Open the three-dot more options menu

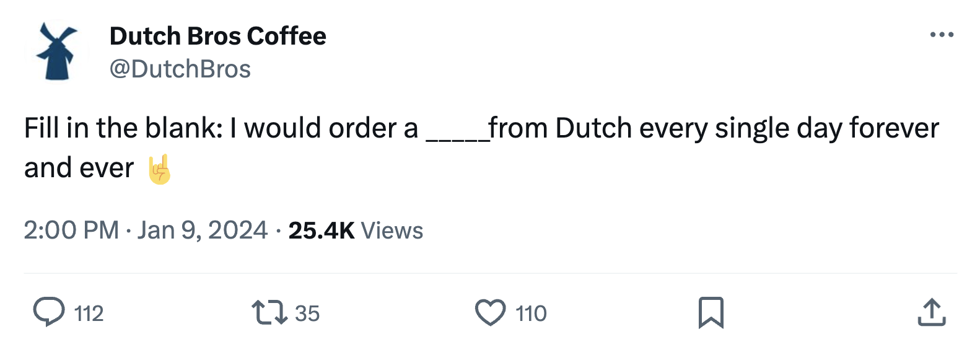(x=941, y=35)
